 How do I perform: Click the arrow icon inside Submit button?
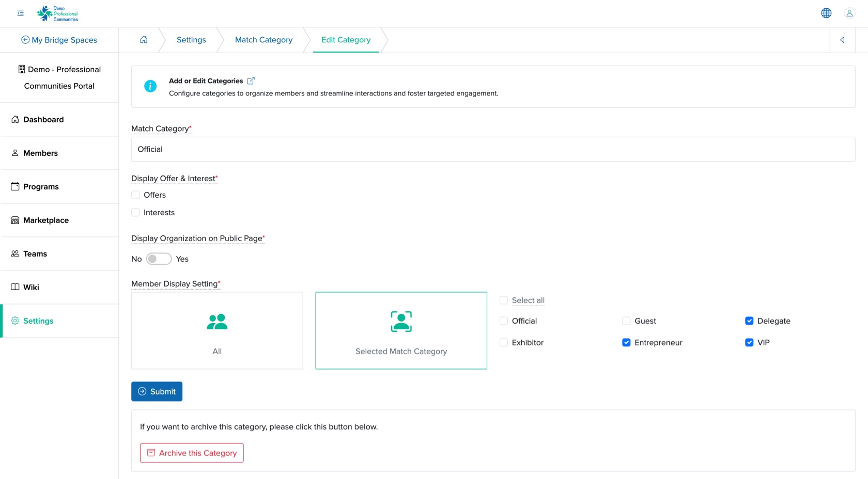tap(142, 391)
